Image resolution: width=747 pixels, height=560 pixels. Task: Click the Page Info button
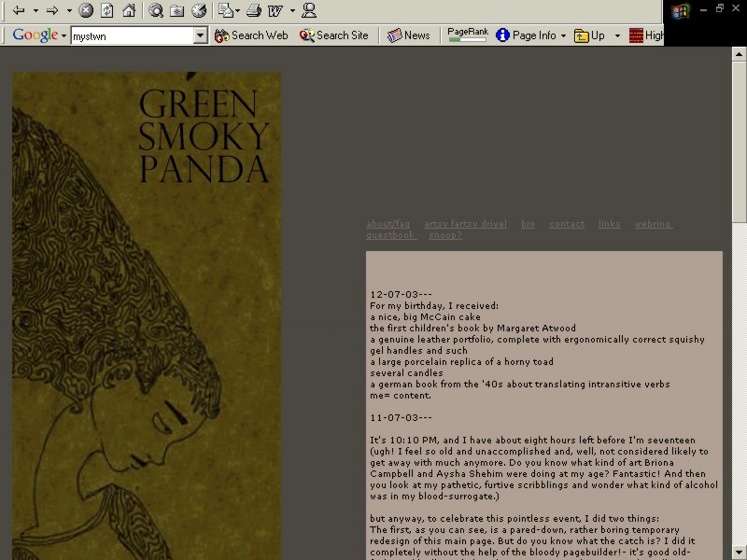tap(526, 35)
